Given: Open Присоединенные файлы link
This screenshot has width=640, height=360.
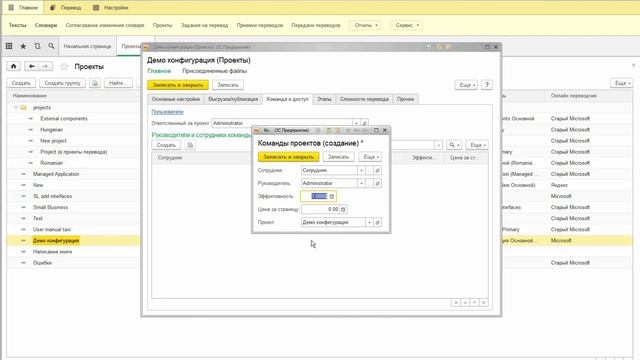Looking at the screenshot, I should click(x=215, y=71).
